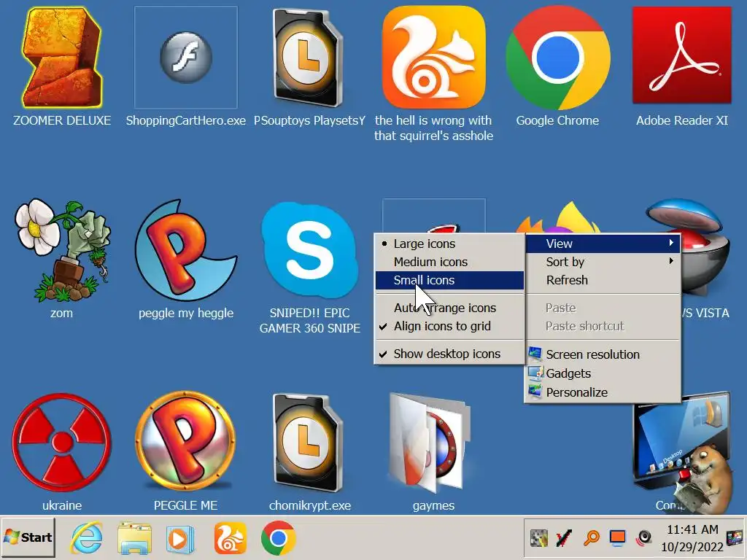The width and height of the screenshot is (747, 560).
Task: Click the speaker volume tray icon
Action: point(644,538)
